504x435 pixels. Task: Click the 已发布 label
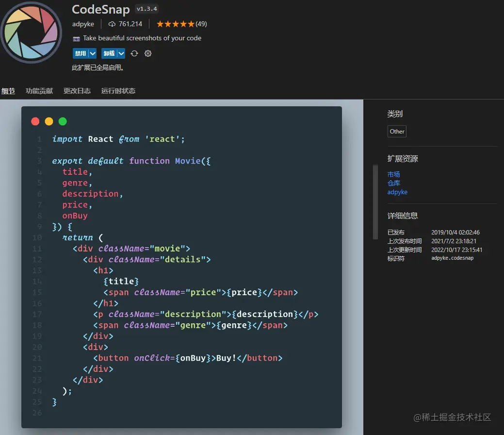[396, 232]
